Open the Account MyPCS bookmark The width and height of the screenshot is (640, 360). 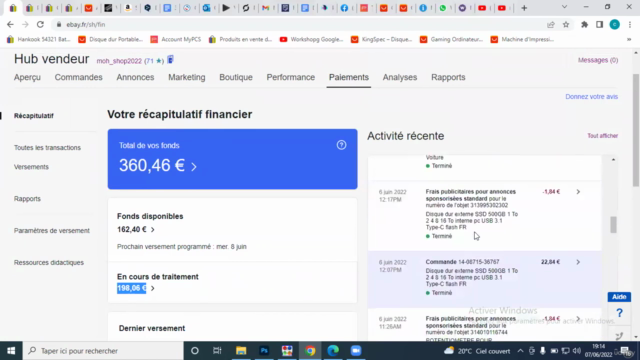click(176, 40)
